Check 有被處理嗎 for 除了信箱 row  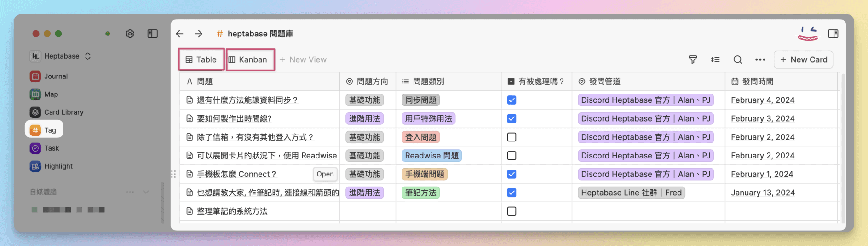pos(512,137)
